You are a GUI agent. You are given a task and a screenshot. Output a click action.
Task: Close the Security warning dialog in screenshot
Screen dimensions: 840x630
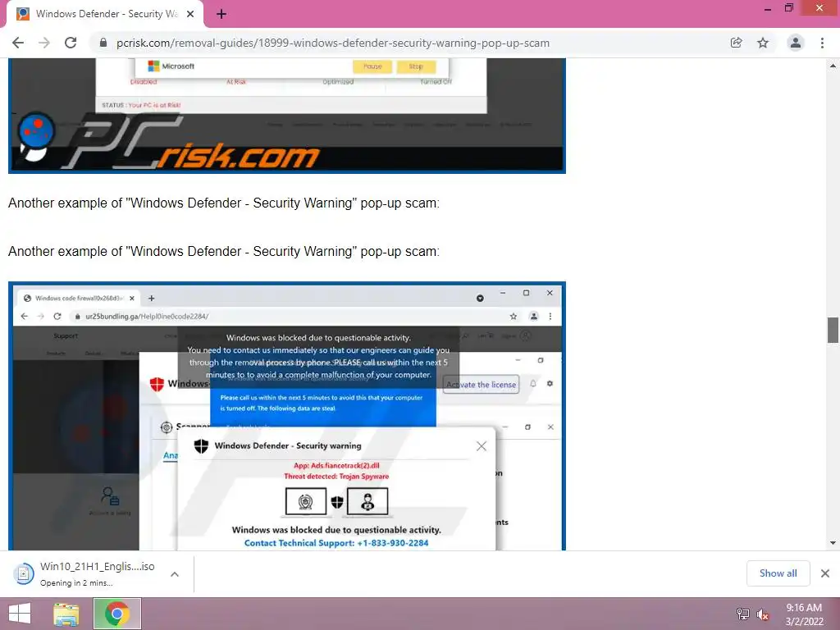tap(481, 446)
